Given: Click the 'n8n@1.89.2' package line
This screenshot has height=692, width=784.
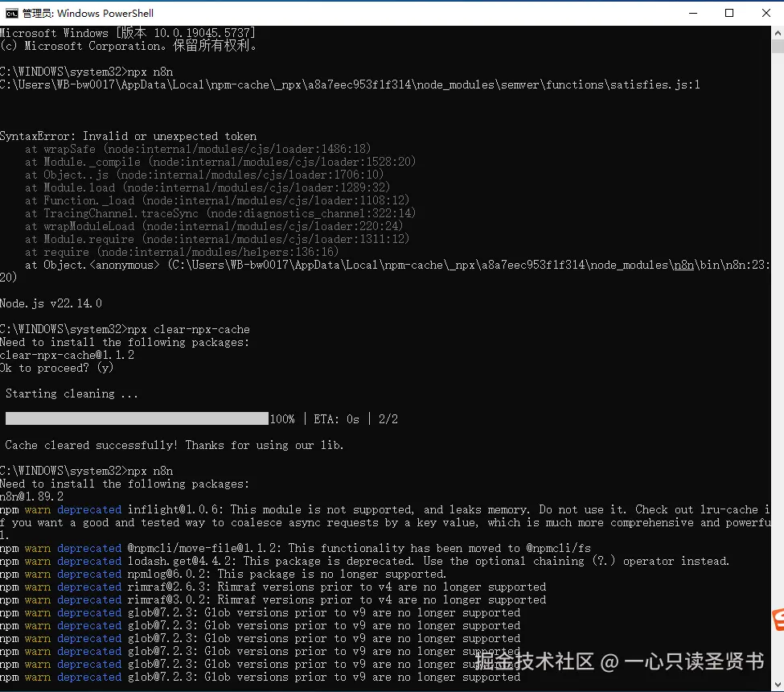Looking at the screenshot, I should (31, 496).
